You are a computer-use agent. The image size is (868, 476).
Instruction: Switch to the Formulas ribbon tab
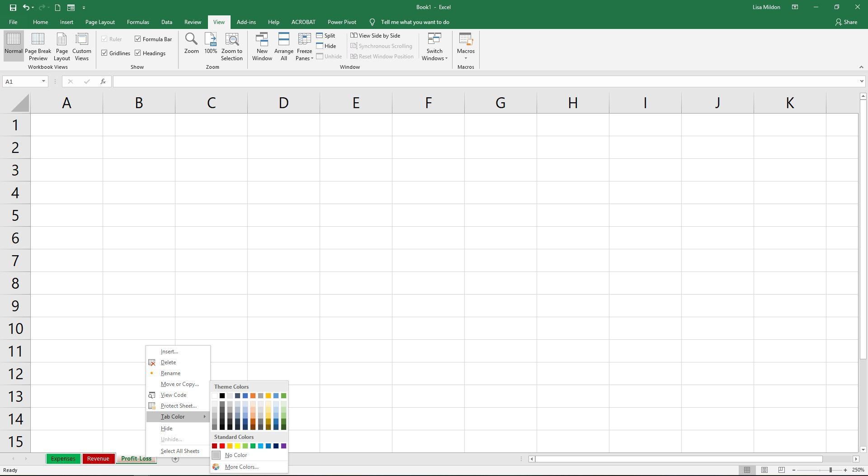[138, 22]
